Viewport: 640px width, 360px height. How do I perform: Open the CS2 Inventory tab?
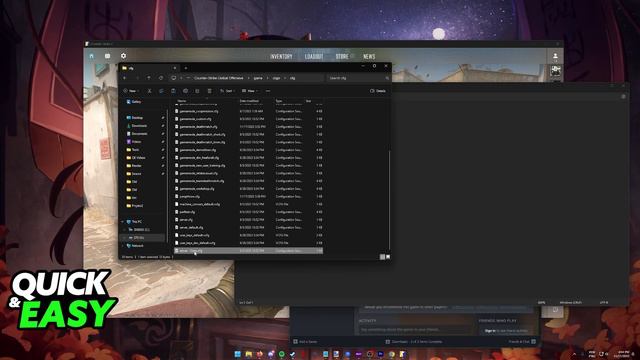[281, 57]
